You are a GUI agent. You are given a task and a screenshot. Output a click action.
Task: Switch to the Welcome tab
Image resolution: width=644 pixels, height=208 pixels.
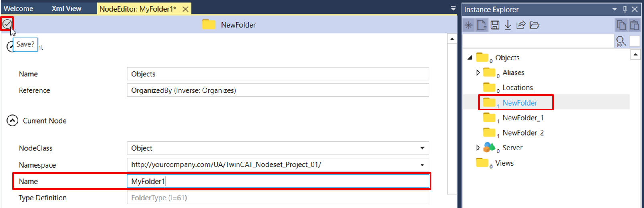(18, 8)
